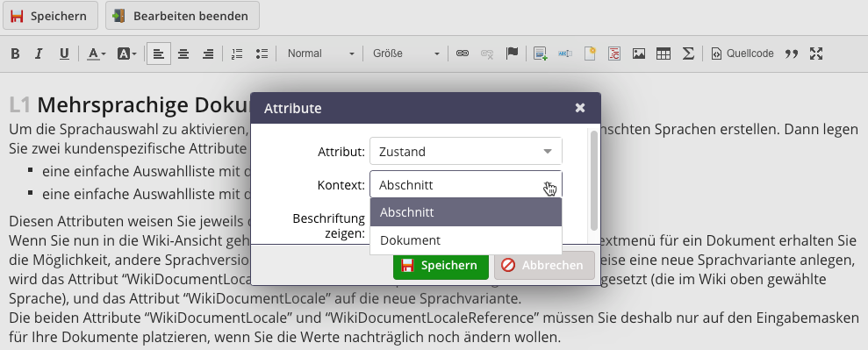This screenshot has height=350, width=868.
Task: Click the green Speichern button in dialog
Action: click(441, 266)
